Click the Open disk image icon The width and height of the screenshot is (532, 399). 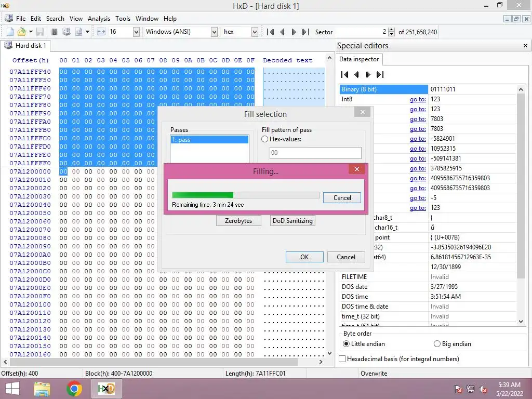pos(79,32)
